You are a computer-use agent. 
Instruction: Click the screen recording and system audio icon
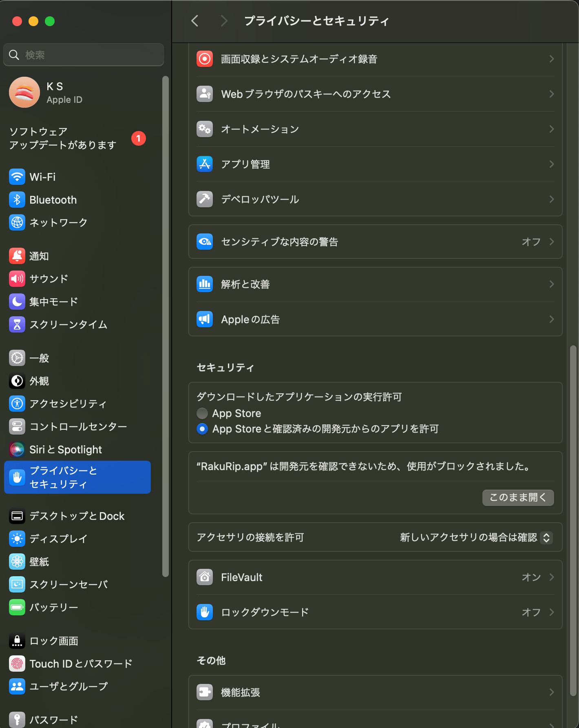pos(205,59)
